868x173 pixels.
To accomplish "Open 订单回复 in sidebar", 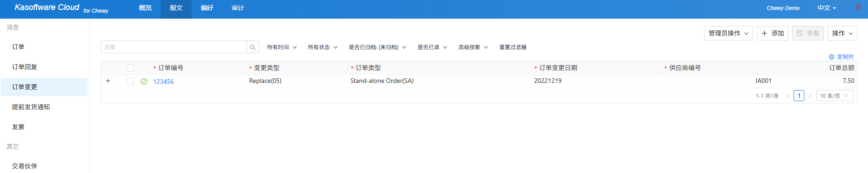I will click(x=44, y=67).
